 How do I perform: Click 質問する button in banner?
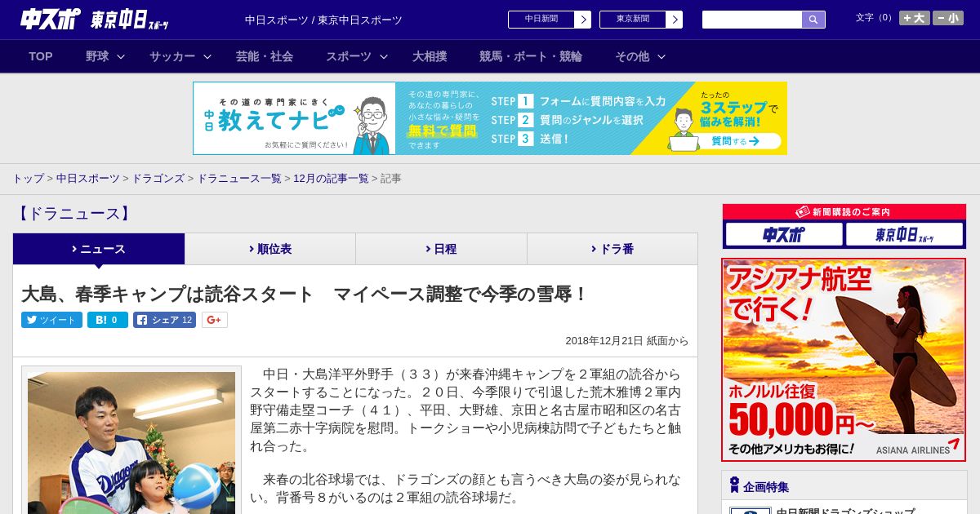(x=734, y=141)
